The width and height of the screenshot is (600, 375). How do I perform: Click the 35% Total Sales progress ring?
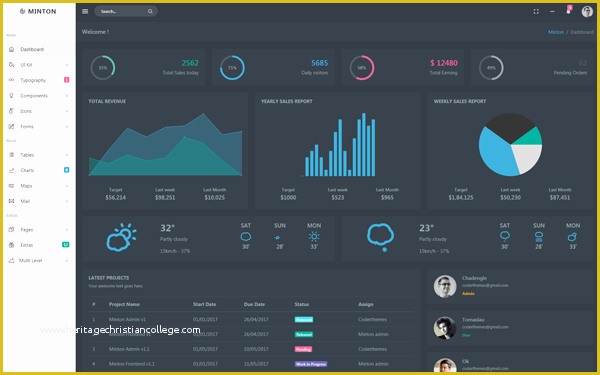pyautogui.click(x=103, y=68)
